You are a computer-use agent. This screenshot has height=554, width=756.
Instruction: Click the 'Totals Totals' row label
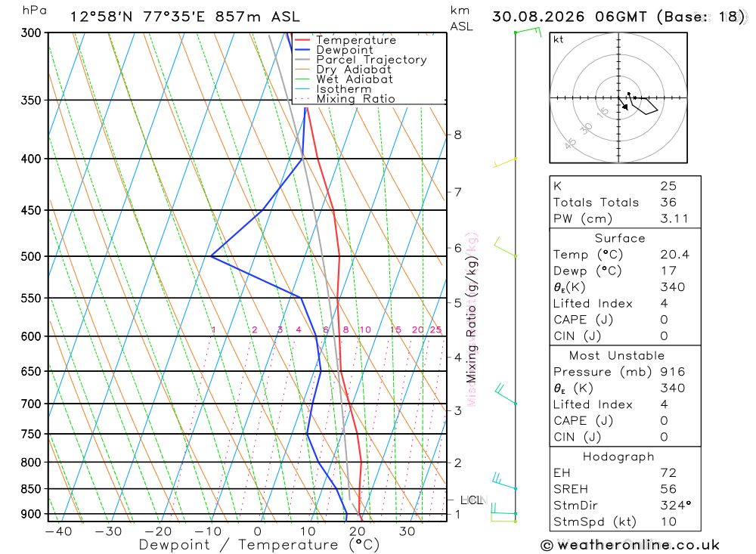point(596,203)
